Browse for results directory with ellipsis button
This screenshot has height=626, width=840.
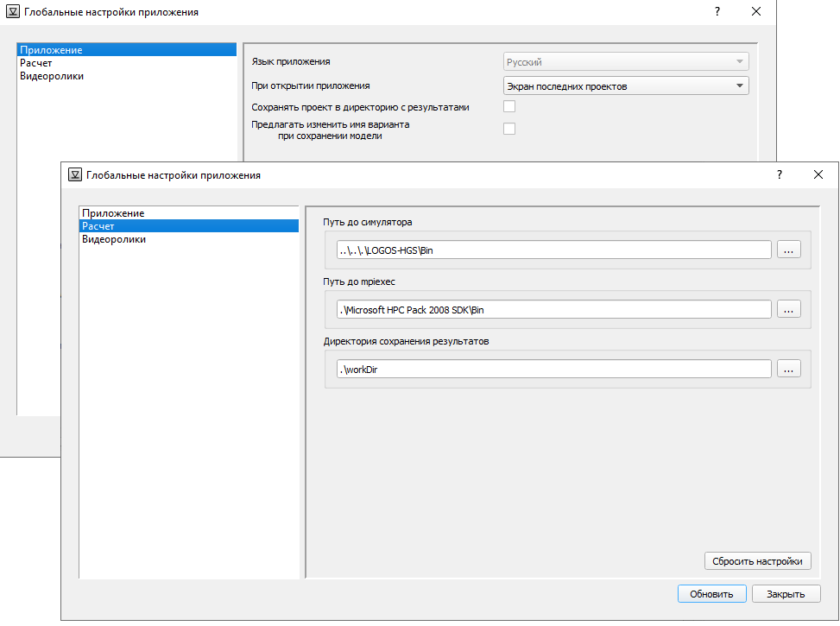click(789, 369)
